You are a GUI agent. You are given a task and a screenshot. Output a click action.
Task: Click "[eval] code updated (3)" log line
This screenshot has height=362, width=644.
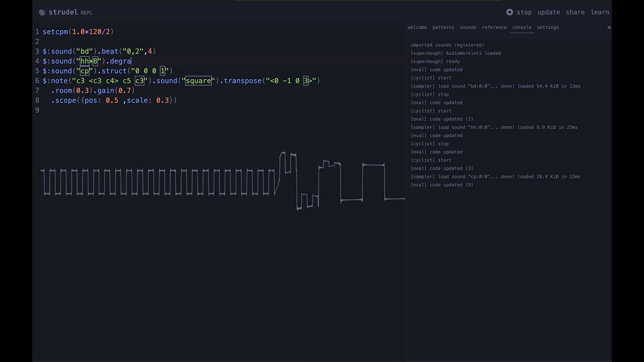[442, 168]
